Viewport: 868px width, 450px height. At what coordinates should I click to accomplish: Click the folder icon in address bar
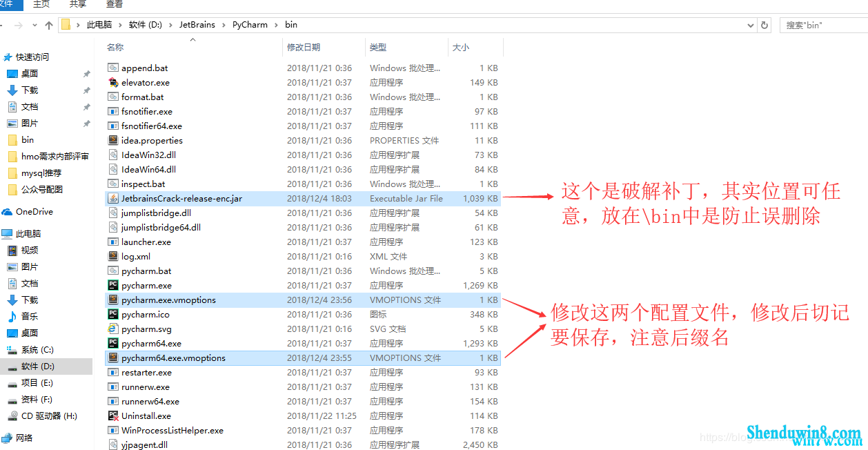[66, 25]
